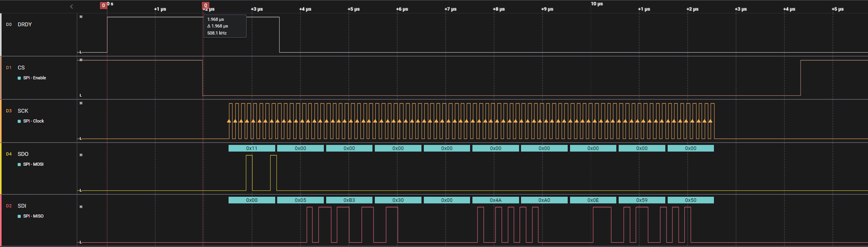
Task: Click the 0x59 decoded MISO byte
Action: pos(641,200)
